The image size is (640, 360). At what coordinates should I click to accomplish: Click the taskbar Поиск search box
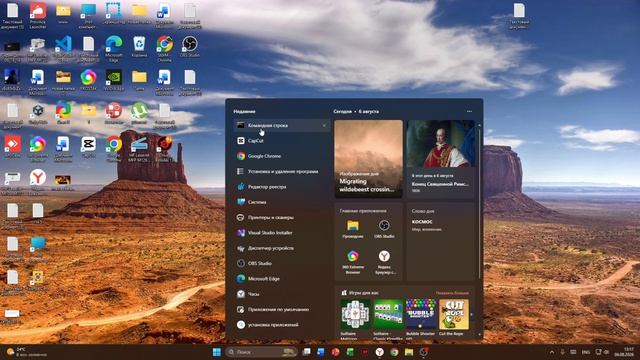pos(261,352)
